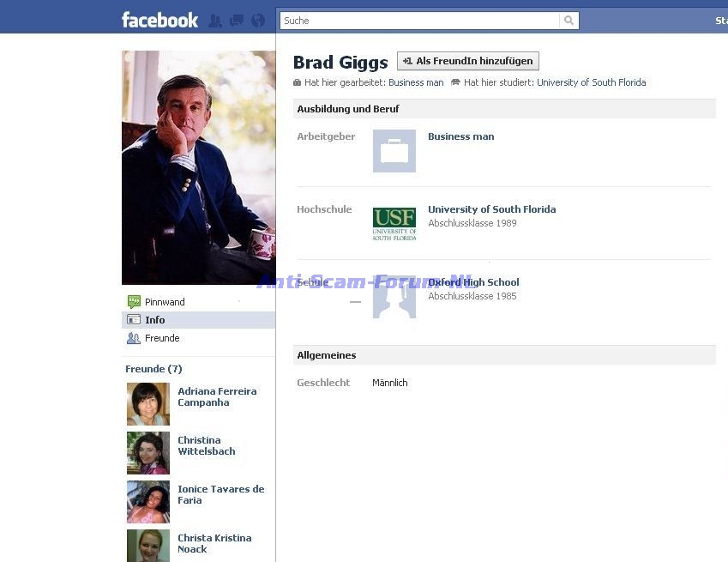Click the Facebook logo
The width and height of the screenshot is (728, 562).
pyautogui.click(x=159, y=20)
